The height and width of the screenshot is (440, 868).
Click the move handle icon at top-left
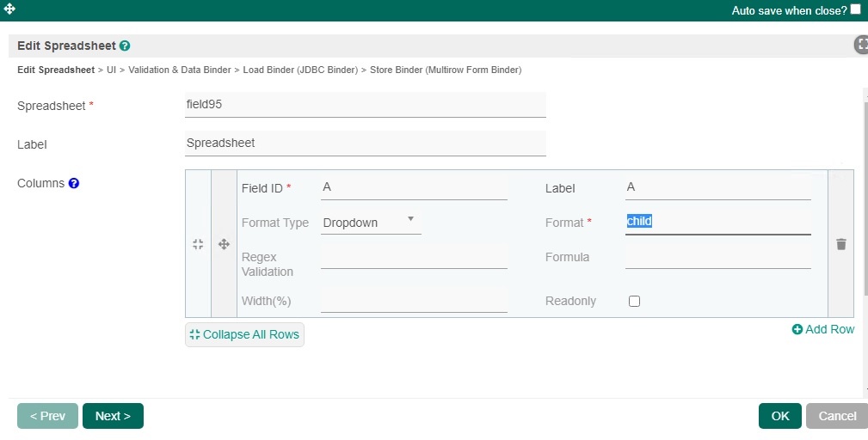(9, 9)
